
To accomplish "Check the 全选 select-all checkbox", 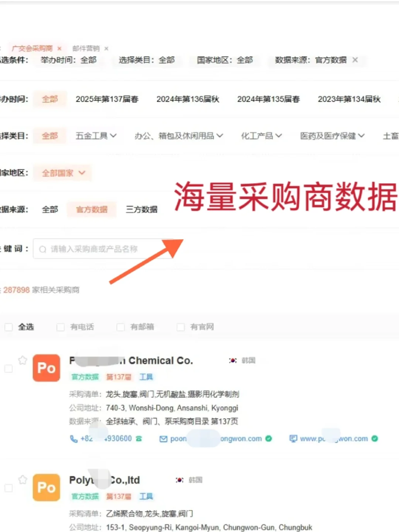I will [8, 327].
